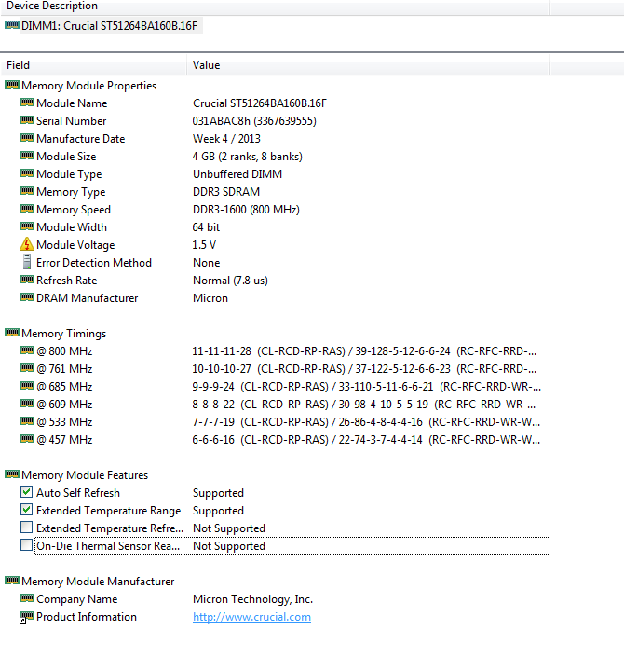Click the Module Size row icon
This screenshot has width=624, height=672.
coord(27,156)
